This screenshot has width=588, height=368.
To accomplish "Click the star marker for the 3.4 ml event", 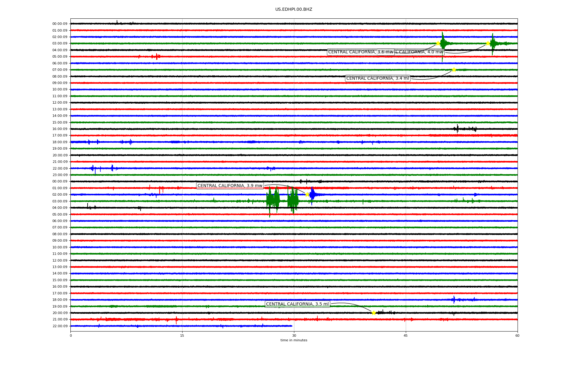I will tap(454, 70).
